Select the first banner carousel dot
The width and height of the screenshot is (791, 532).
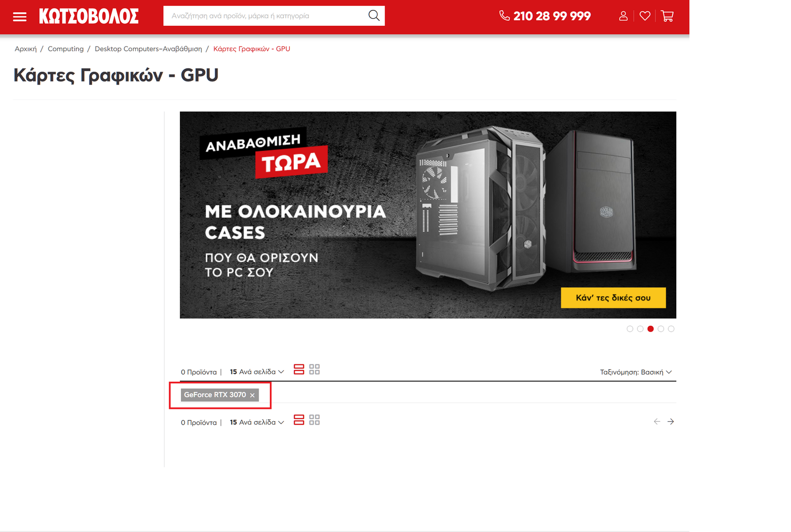pos(630,329)
